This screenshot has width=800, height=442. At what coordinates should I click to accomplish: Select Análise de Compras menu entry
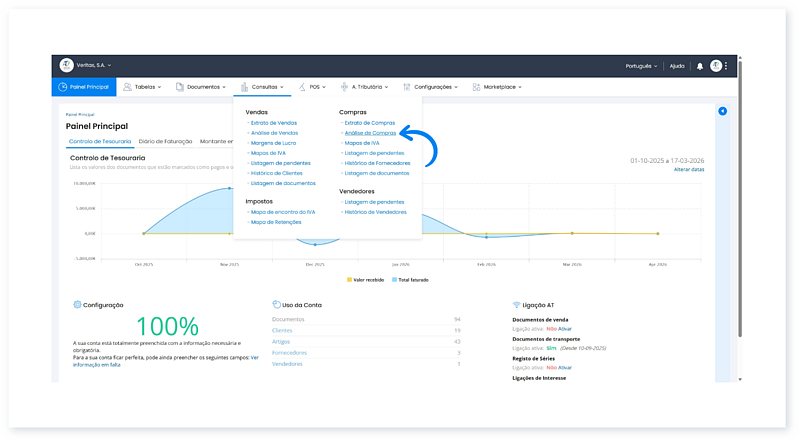(369, 132)
